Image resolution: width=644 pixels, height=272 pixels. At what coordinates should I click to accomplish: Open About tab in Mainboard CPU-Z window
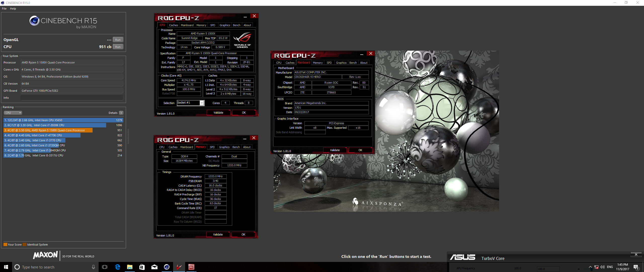click(x=364, y=63)
